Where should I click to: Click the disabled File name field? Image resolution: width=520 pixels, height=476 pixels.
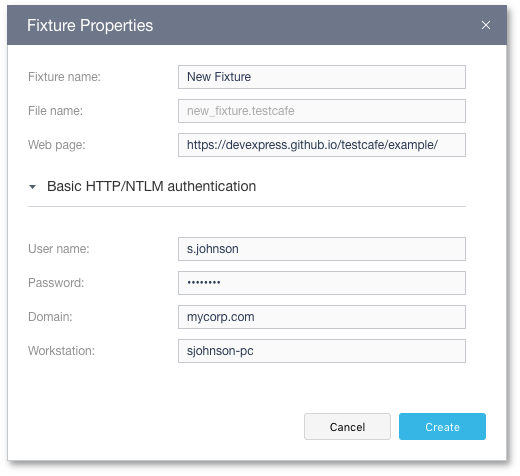click(322, 111)
